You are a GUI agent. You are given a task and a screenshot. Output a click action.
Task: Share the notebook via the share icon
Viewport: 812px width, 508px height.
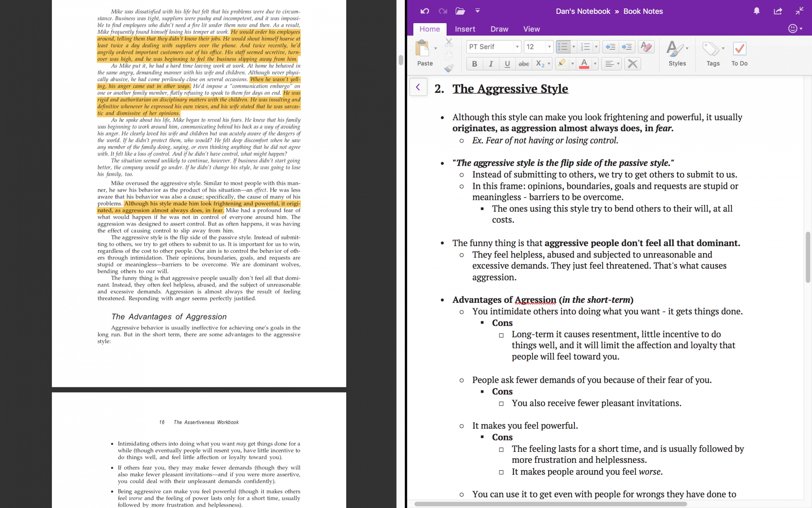778,11
